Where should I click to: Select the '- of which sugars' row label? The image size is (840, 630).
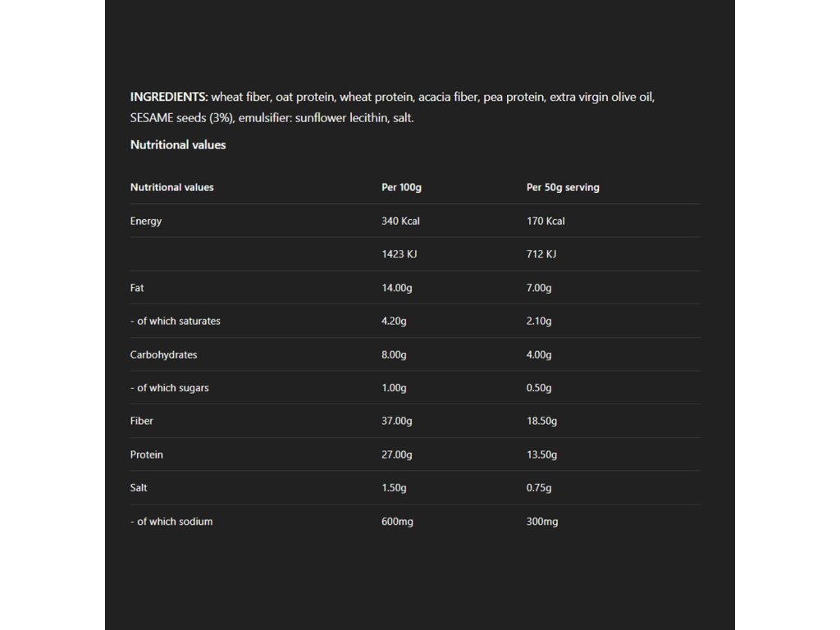170,387
